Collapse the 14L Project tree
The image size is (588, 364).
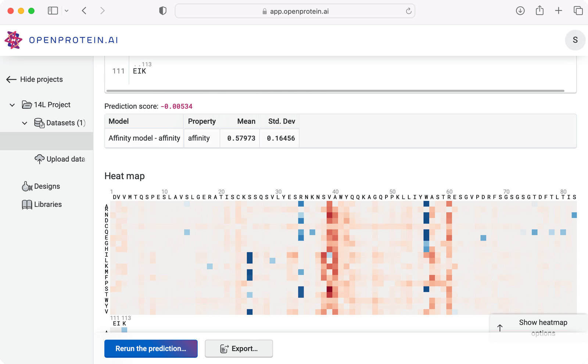pyautogui.click(x=12, y=104)
